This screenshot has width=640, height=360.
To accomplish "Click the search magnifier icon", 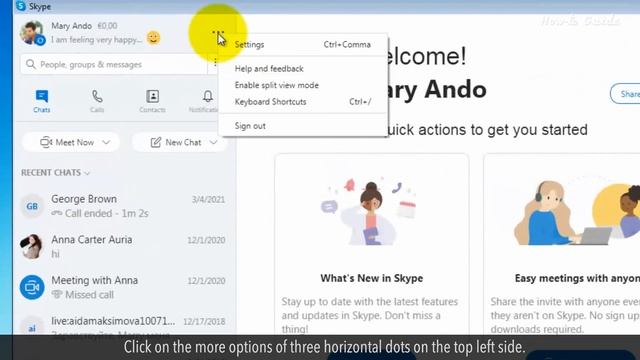I will point(31,64).
